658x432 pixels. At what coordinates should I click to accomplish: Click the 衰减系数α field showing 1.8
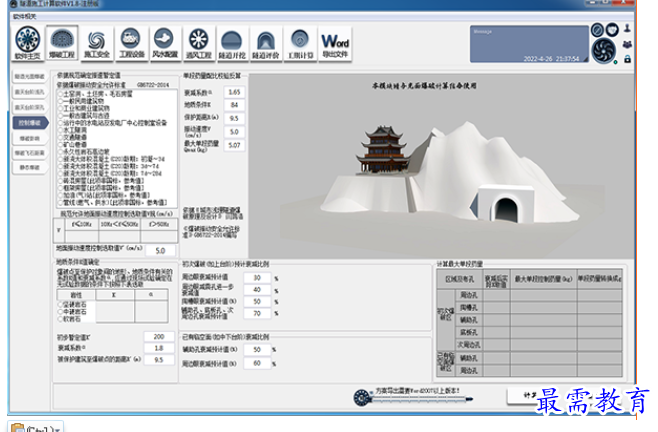[x=159, y=348]
